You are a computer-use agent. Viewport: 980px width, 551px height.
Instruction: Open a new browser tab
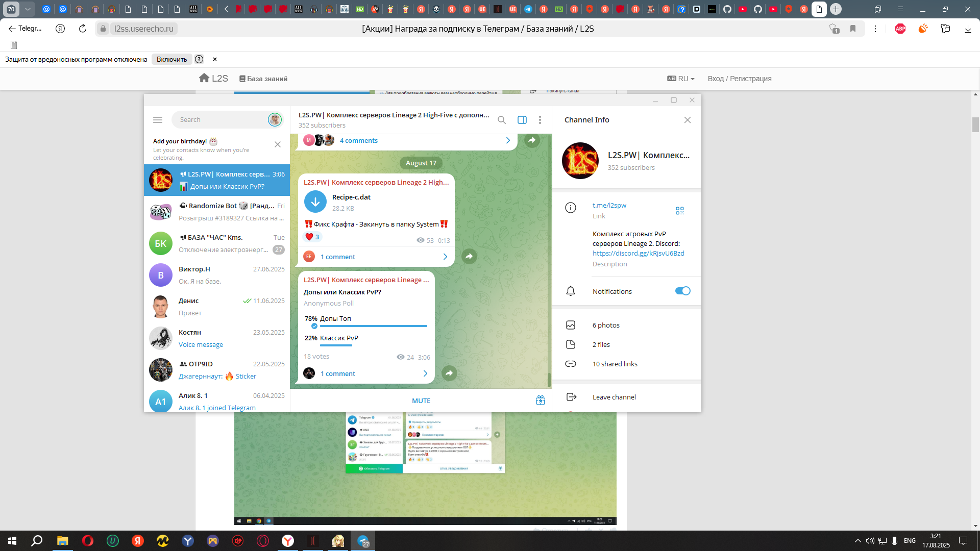click(x=836, y=9)
